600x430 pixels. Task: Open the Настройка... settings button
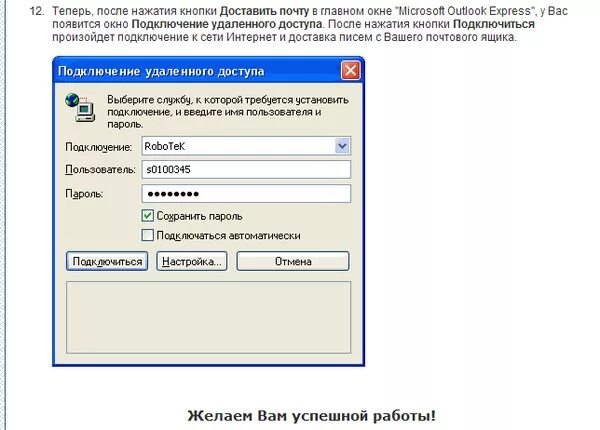pos(192,261)
